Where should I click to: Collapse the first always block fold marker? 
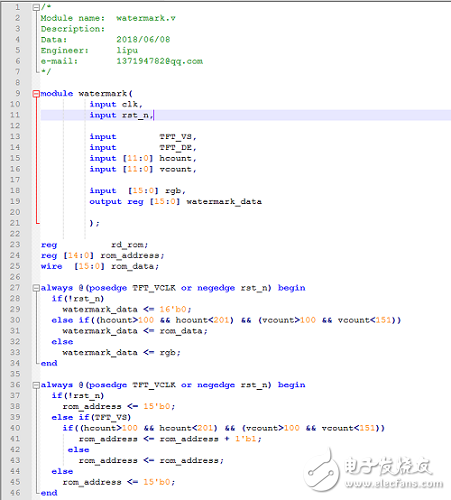pyautogui.click(x=36, y=288)
